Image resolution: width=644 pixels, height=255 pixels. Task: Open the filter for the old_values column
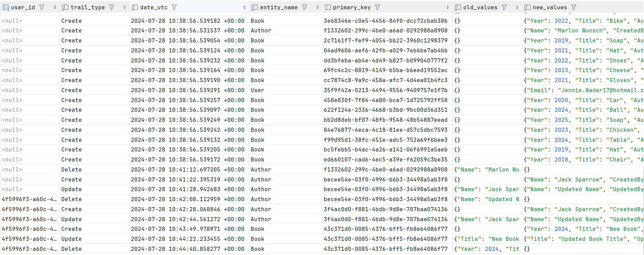coord(504,7)
